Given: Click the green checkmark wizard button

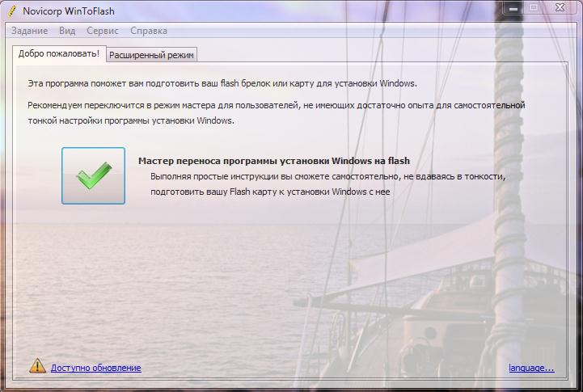Looking at the screenshot, I should click(93, 175).
